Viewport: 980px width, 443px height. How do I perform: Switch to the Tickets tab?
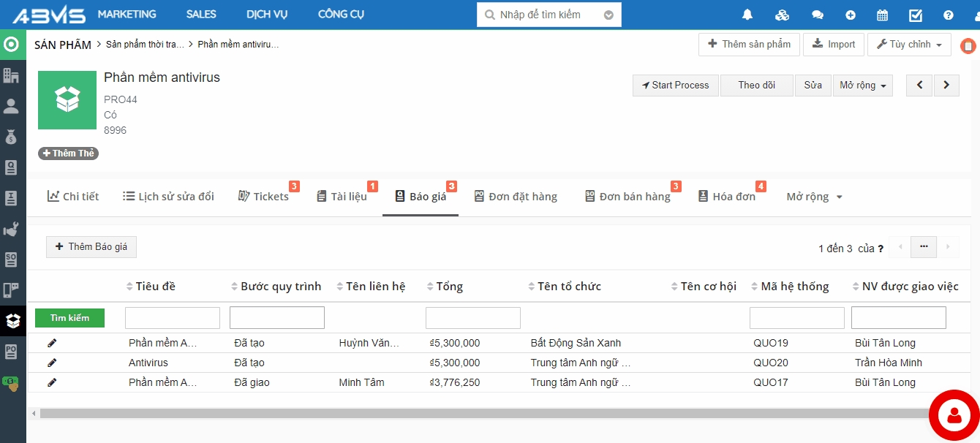[x=264, y=197]
